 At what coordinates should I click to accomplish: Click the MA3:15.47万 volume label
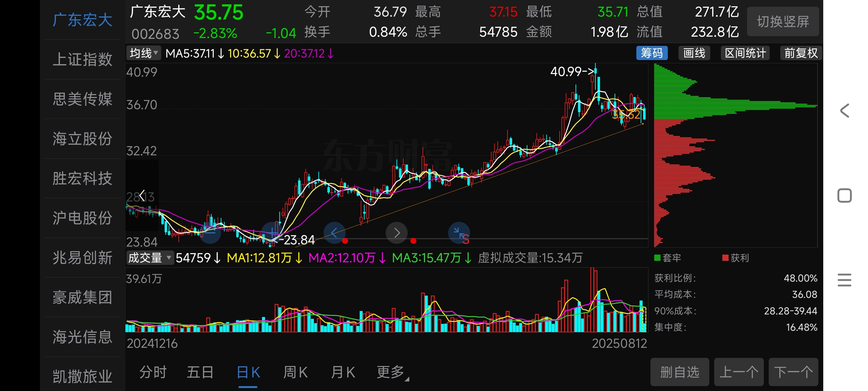pos(432,258)
